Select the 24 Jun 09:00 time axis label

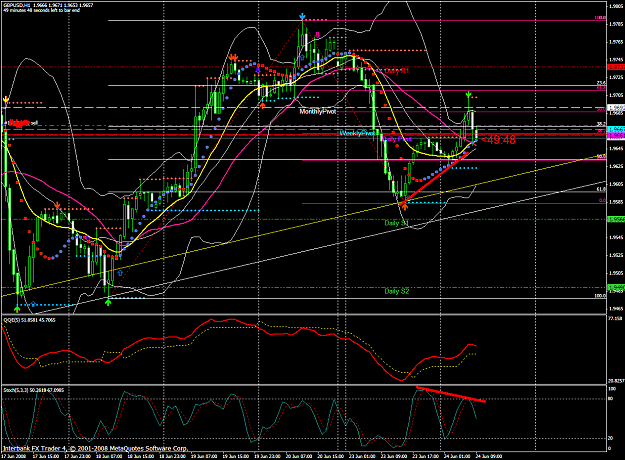click(489, 456)
